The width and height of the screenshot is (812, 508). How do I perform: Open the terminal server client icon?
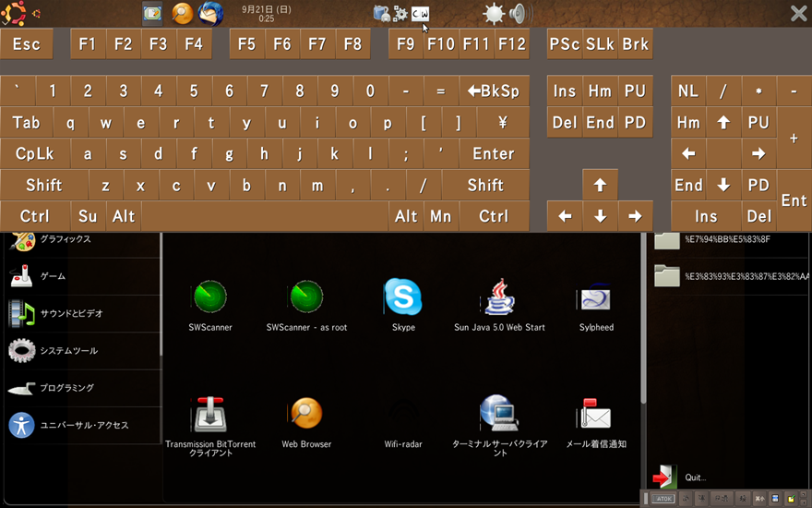[x=499, y=415]
